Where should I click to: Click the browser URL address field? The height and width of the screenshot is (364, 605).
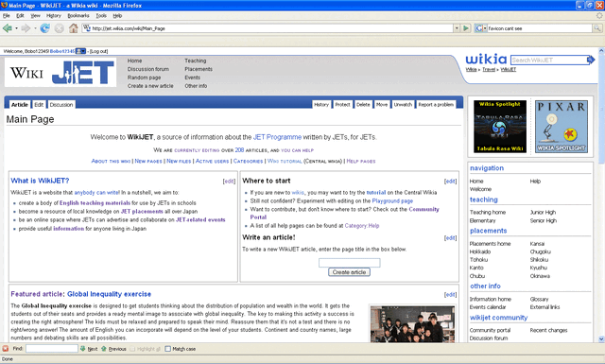point(272,28)
